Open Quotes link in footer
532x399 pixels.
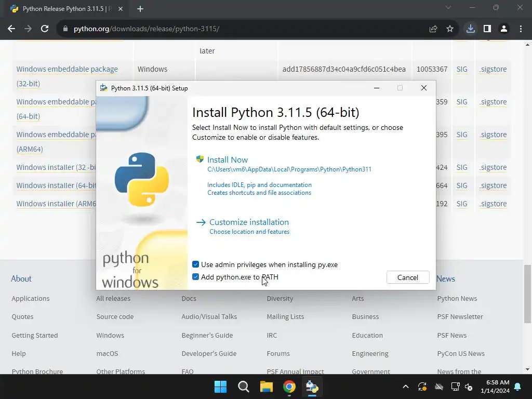[x=22, y=316]
